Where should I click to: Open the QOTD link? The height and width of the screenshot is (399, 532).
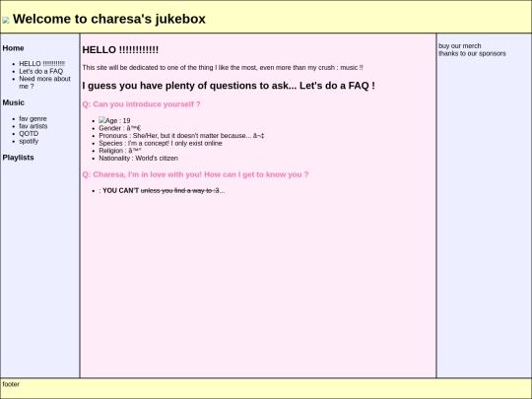(29, 134)
